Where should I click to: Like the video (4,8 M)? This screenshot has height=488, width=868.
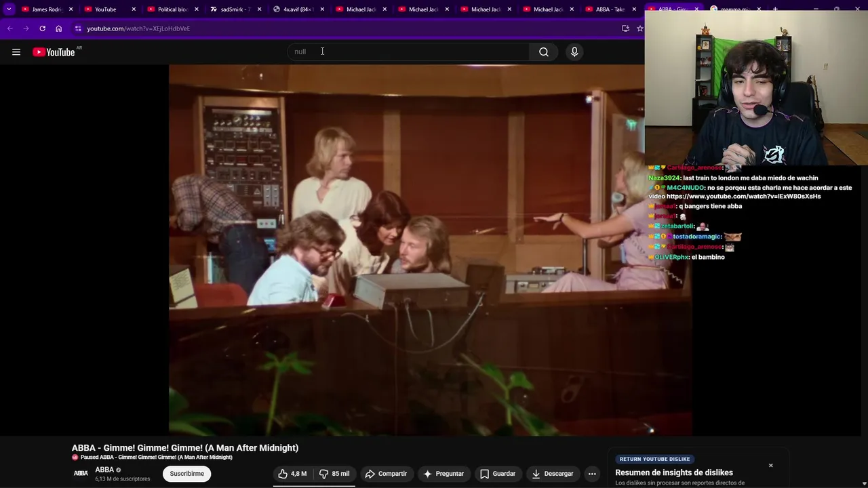pyautogui.click(x=293, y=474)
